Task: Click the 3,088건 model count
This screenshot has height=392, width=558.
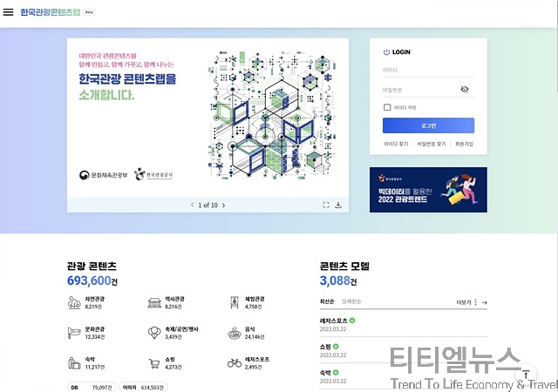Action: point(338,280)
